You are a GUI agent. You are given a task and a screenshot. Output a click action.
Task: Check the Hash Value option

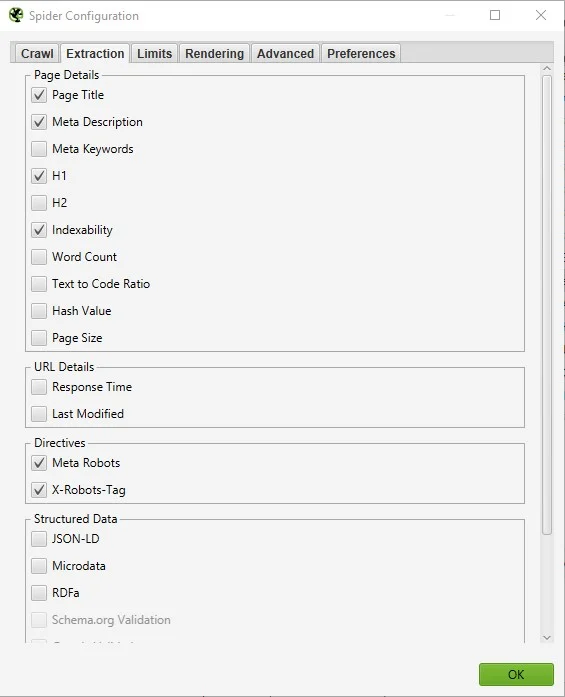(x=39, y=311)
